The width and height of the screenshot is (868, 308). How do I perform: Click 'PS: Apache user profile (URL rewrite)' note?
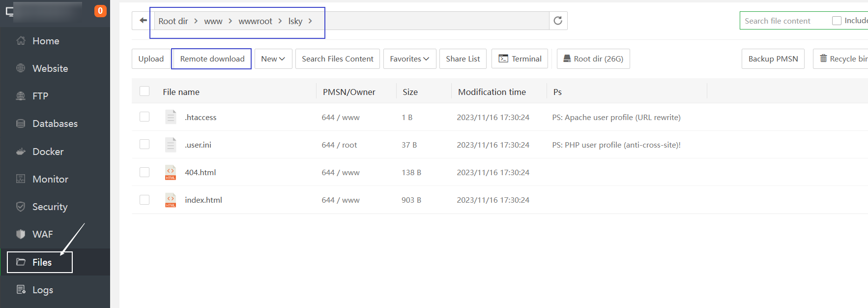pyautogui.click(x=616, y=117)
